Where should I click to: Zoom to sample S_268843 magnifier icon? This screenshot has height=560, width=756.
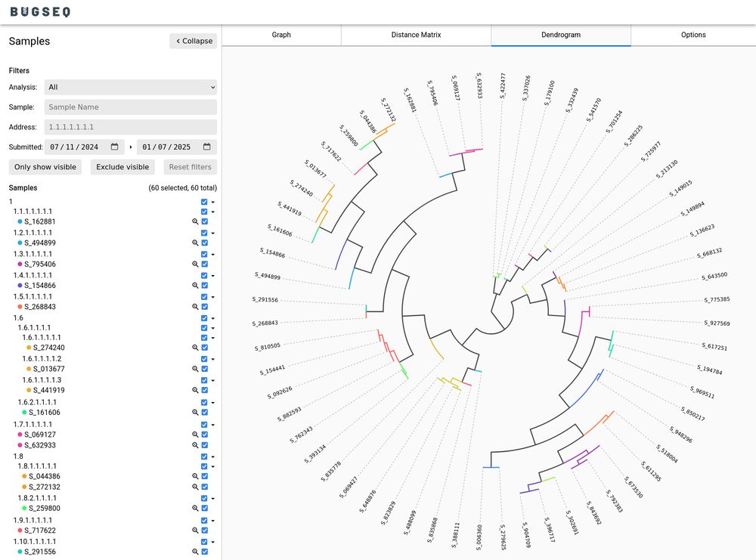[x=195, y=307]
